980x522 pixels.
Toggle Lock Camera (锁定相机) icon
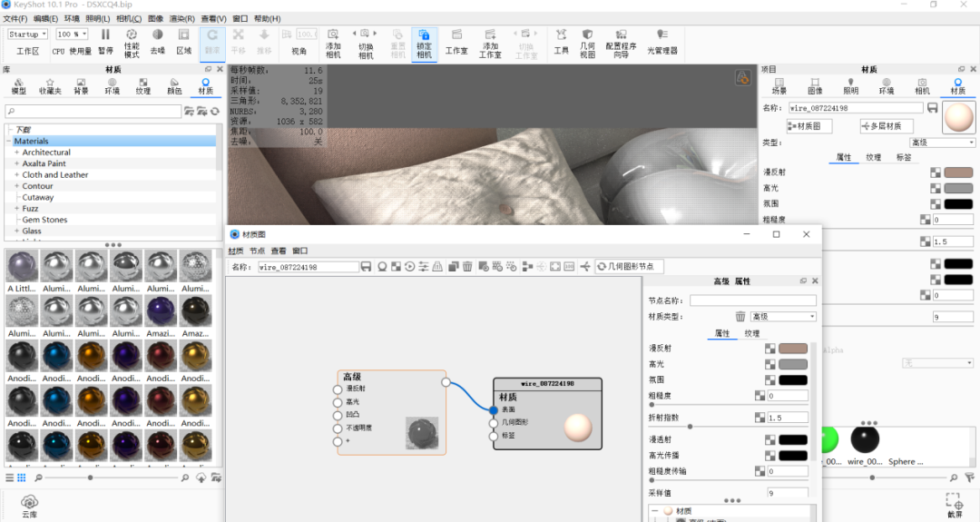[424, 43]
